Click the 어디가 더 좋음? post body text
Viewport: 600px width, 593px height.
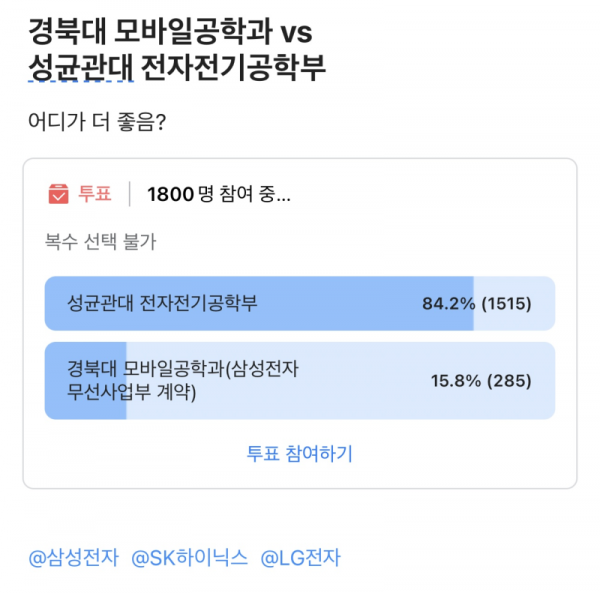pyautogui.click(x=98, y=124)
